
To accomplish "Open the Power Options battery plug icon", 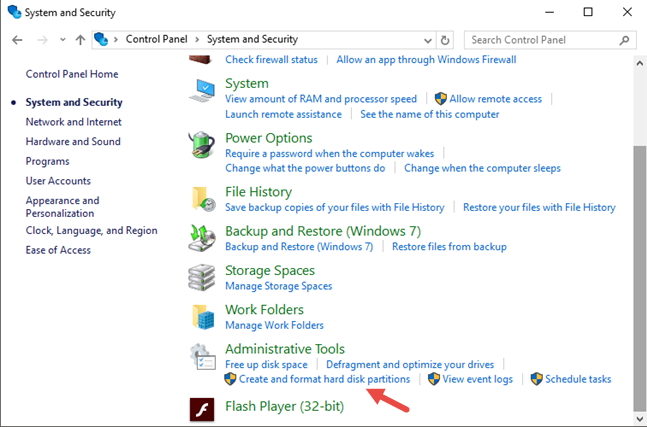I will (202, 145).
